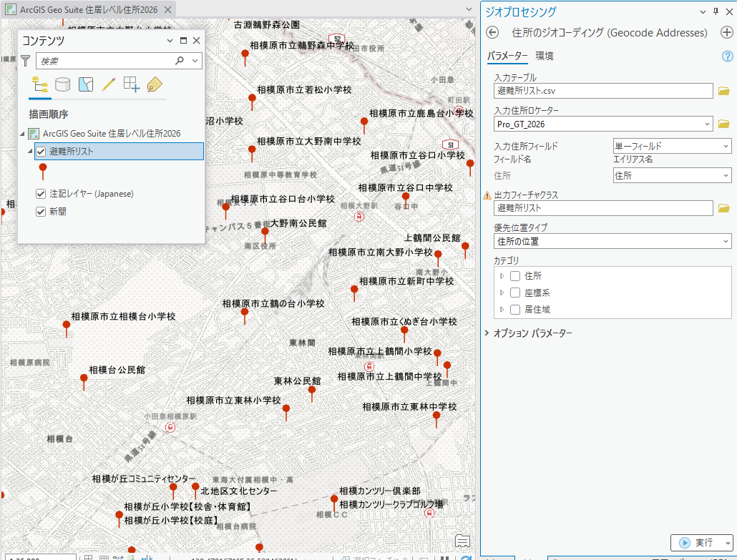Open help for Geocode Addresses tool
The image size is (737, 560).
(728, 57)
